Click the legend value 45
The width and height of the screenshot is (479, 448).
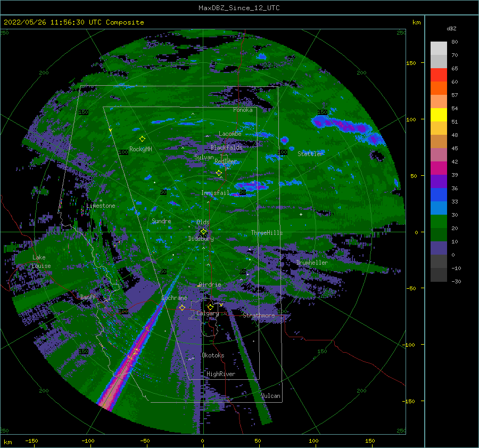click(x=455, y=148)
